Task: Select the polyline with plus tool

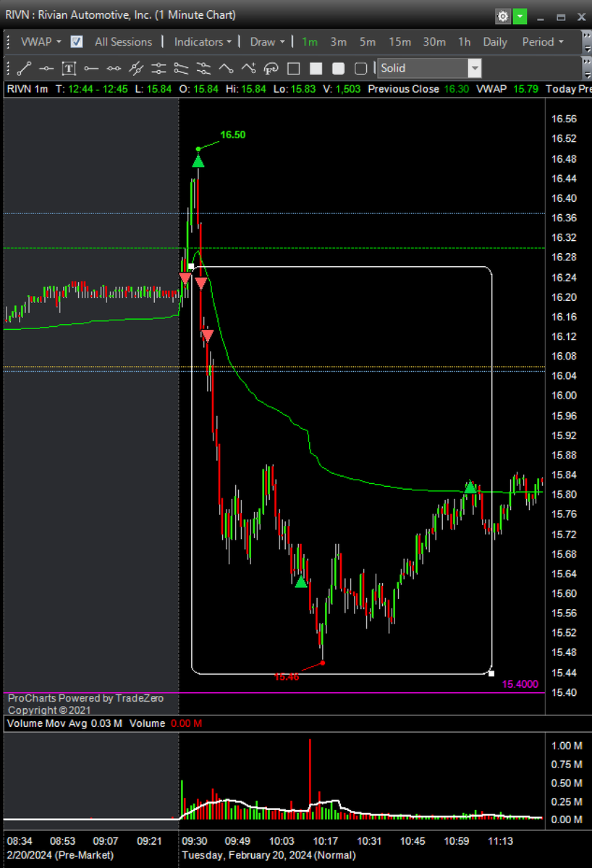Action: (x=248, y=69)
